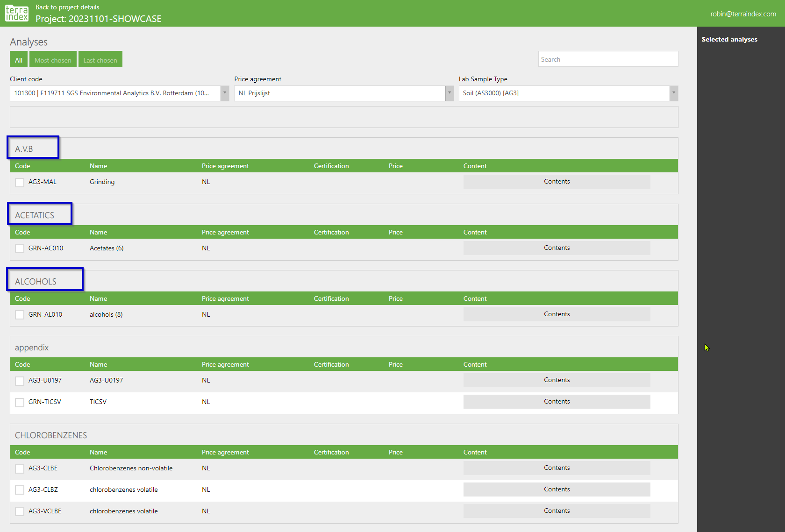
Task: Check the AG3-MAL Grinding checkbox
Action: click(20, 182)
